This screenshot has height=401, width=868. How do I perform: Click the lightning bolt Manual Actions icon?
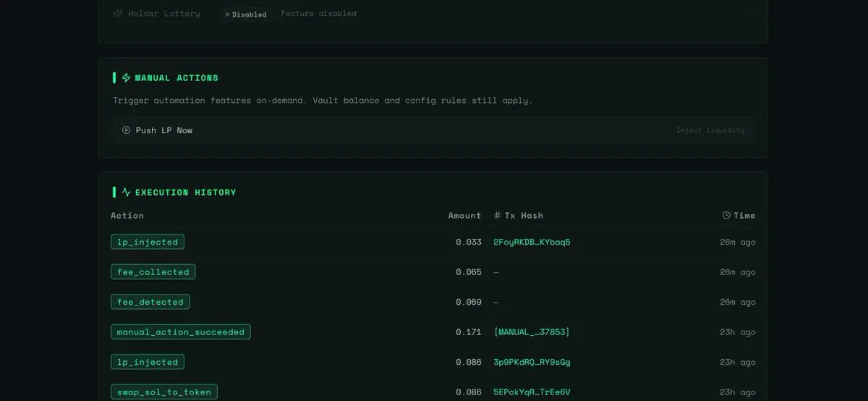(x=126, y=77)
